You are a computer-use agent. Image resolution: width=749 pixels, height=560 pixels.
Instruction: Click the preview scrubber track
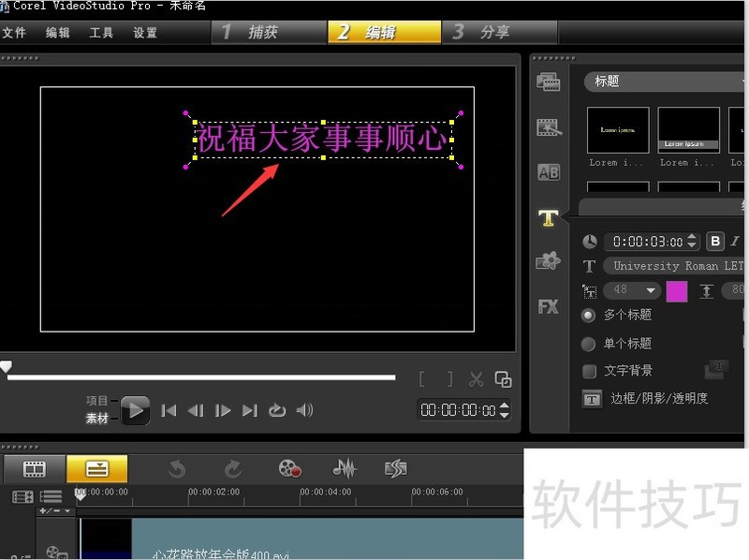(201, 377)
